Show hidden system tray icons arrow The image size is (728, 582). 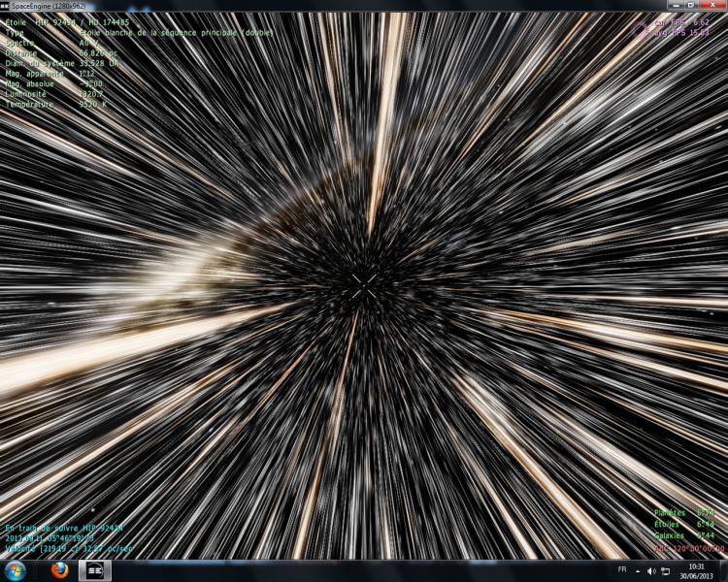pos(638,571)
